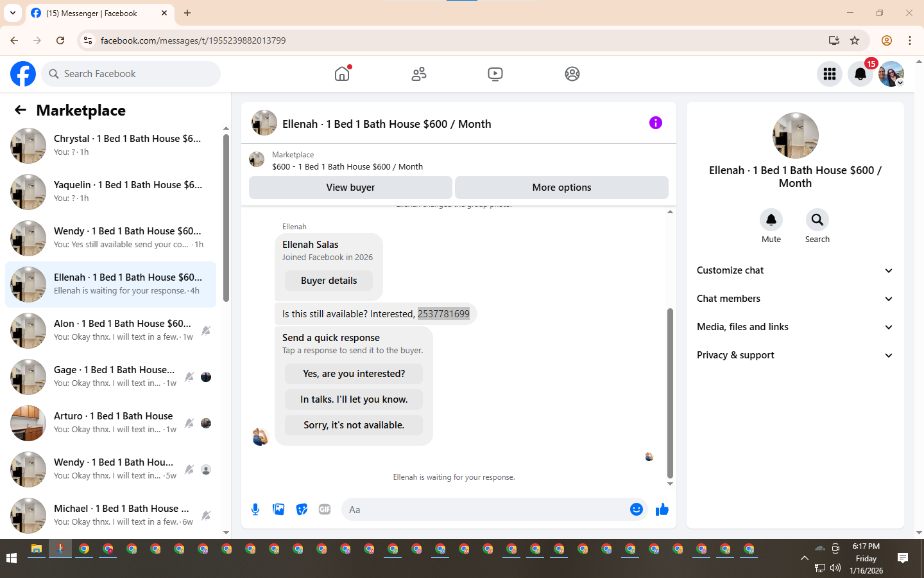The width and height of the screenshot is (924, 578).
Task: View site information icon in address bar
Action: click(x=88, y=40)
